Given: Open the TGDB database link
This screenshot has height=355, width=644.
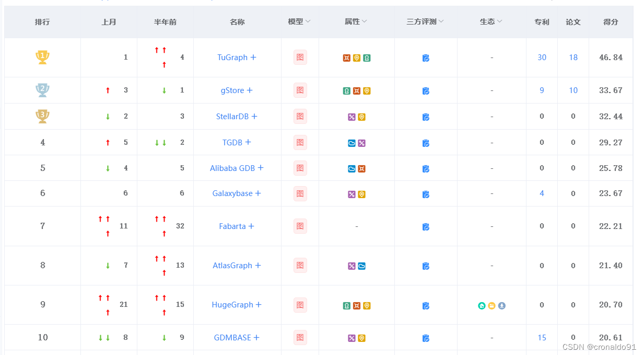Looking at the screenshot, I should tap(232, 142).
